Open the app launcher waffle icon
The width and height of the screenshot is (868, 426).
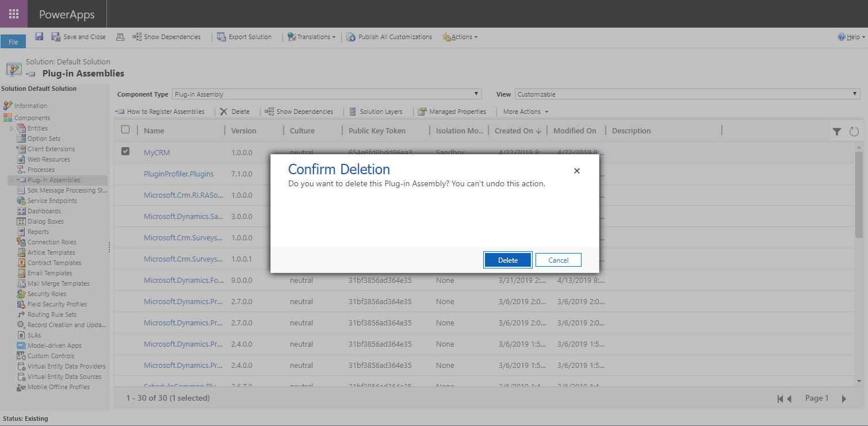point(14,14)
